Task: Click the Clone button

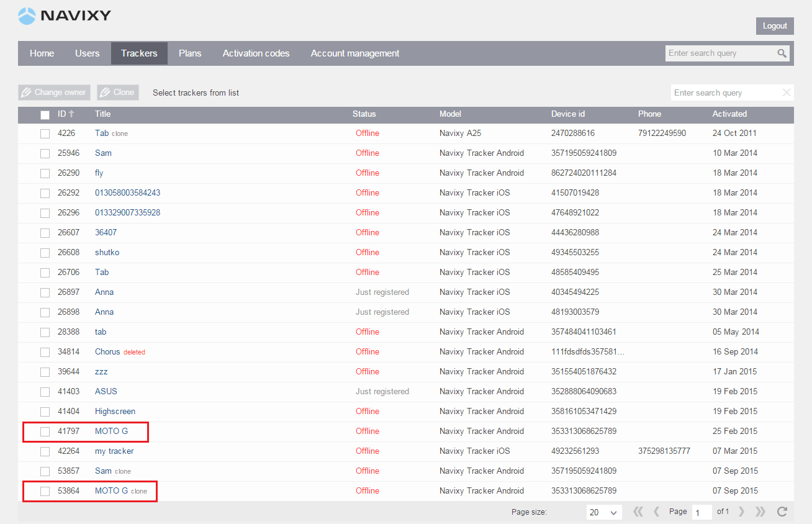Action: (x=117, y=93)
